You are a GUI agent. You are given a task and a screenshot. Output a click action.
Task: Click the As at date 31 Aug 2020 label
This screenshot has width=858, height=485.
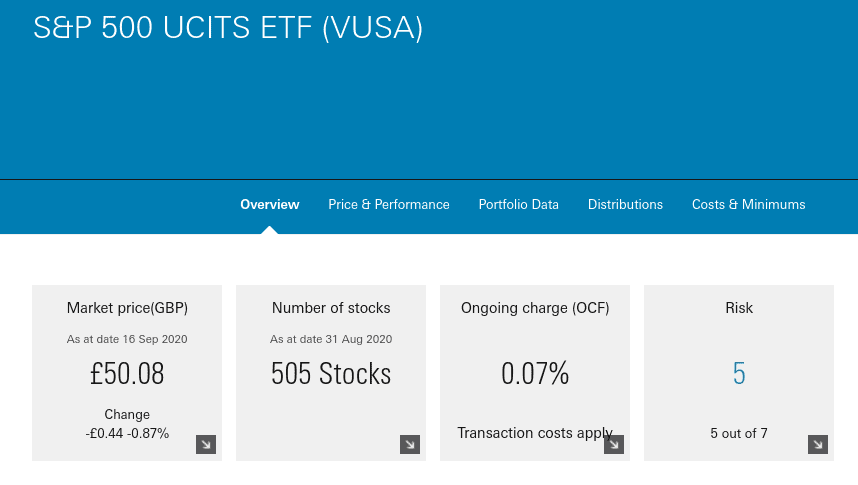[x=331, y=339]
